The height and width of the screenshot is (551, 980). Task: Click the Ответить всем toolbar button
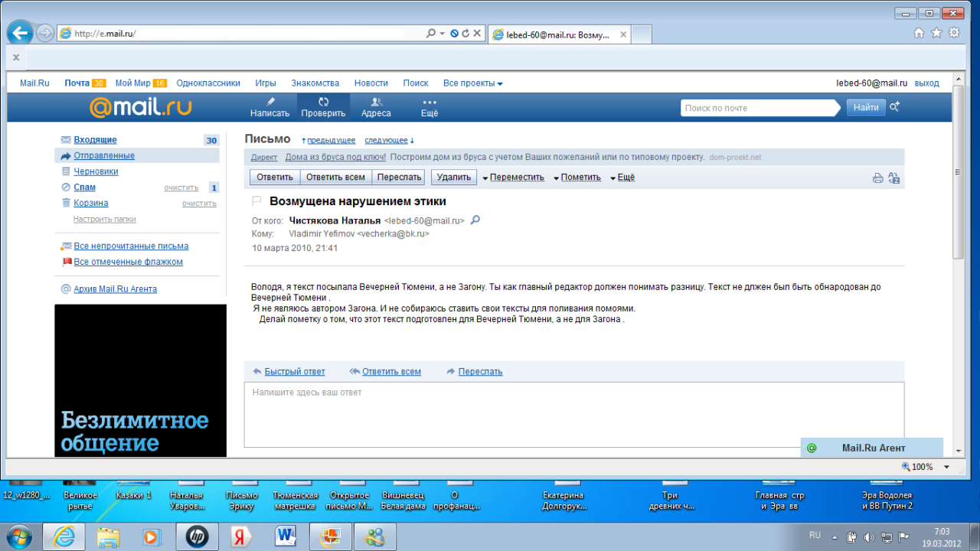pyautogui.click(x=335, y=178)
